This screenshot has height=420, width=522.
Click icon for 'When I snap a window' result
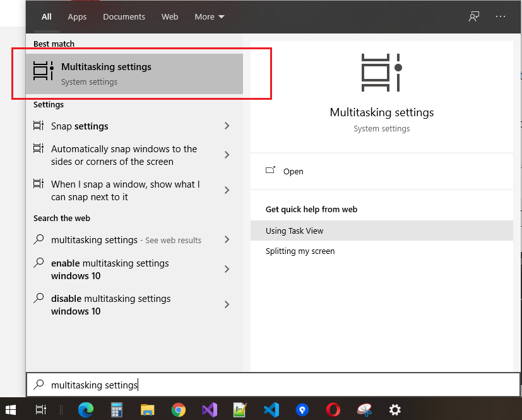(x=39, y=184)
